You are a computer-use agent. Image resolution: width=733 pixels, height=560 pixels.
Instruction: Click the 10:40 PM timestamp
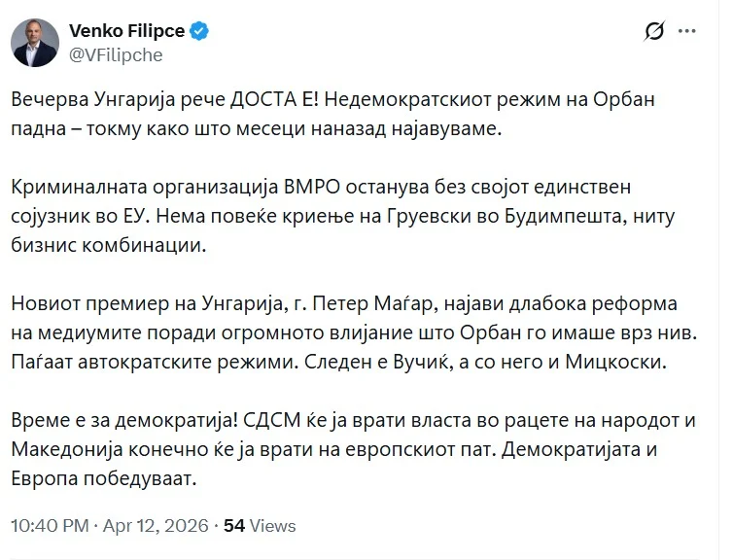48,526
